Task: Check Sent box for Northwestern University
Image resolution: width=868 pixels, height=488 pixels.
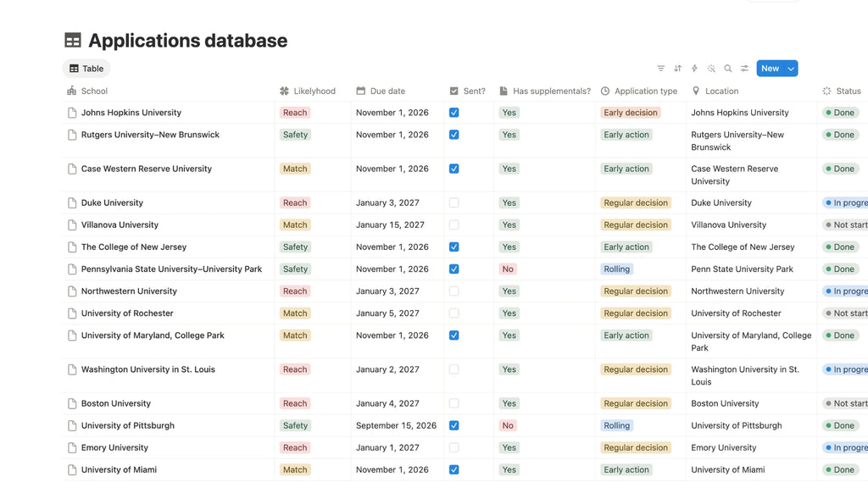Action: pyautogui.click(x=454, y=291)
